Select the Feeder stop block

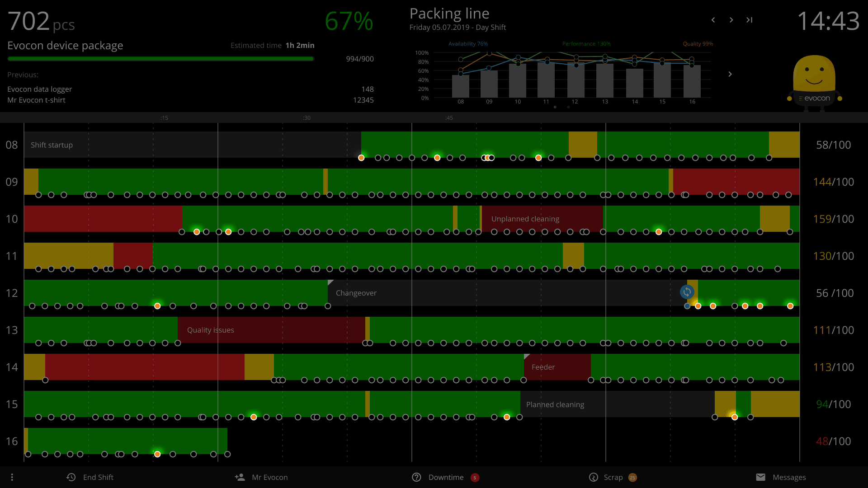click(x=557, y=367)
